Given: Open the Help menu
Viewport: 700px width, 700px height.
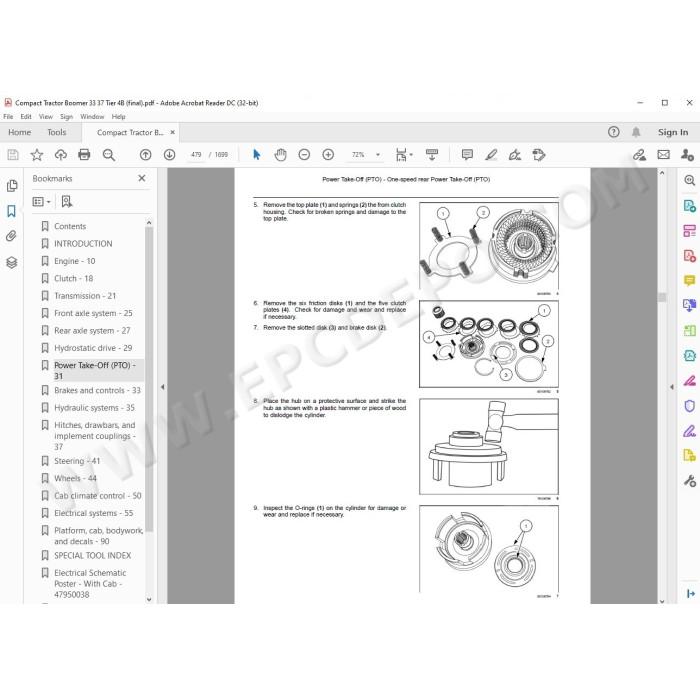Looking at the screenshot, I should click(118, 117).
